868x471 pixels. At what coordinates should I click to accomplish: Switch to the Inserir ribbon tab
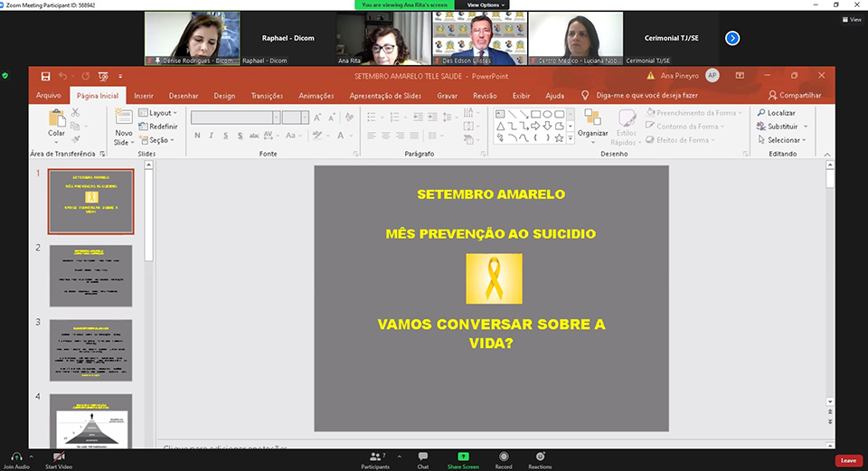(144, 95)
